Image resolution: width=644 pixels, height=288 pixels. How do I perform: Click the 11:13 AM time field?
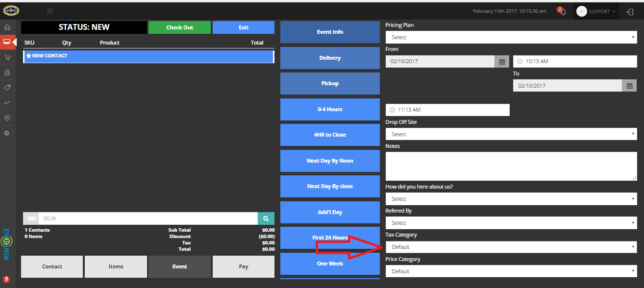(x=447, y=110)
